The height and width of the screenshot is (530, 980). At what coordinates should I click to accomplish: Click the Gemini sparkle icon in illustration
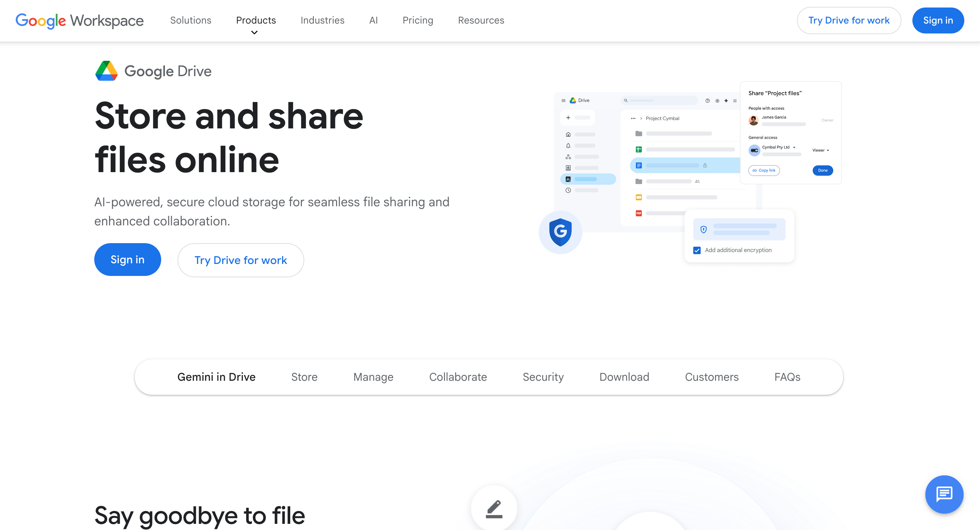tap(726, 101)
